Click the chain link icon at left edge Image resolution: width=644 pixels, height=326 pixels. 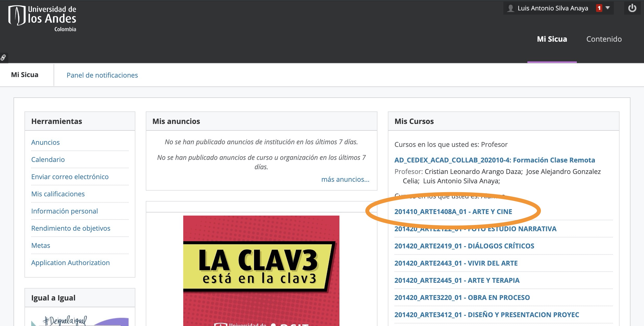tap(3, 58)
